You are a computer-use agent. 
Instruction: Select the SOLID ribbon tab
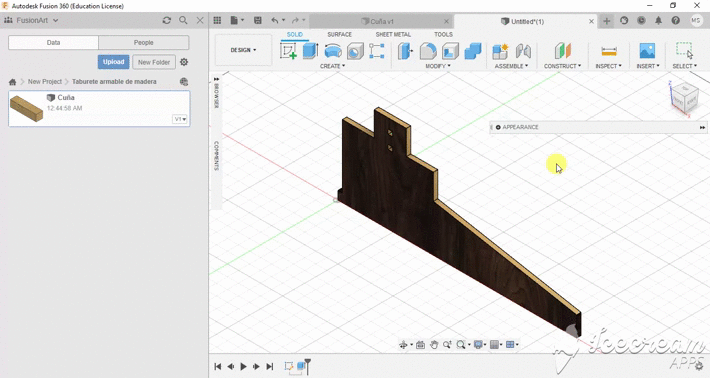(295, 34)
